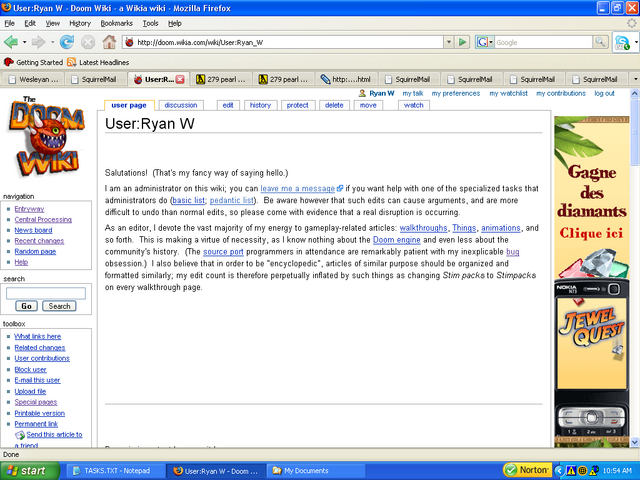Open the History menu
This screenshot has width=640, height=480.
[x=80, y=23]
